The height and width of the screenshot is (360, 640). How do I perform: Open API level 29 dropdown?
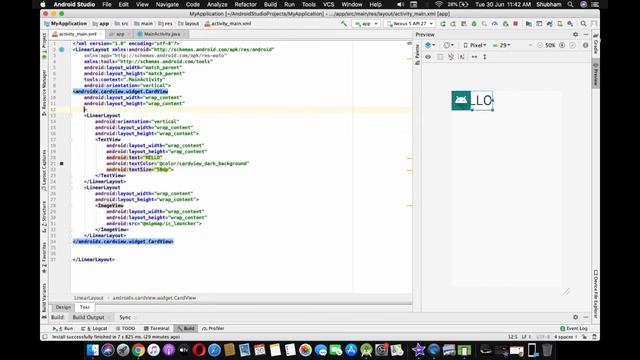(501, 45)
